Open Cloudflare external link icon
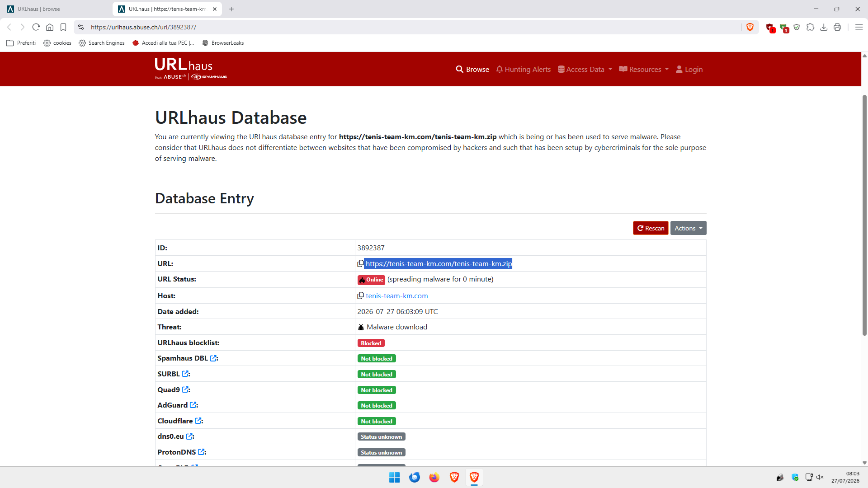868x488 pixels. 198,421
